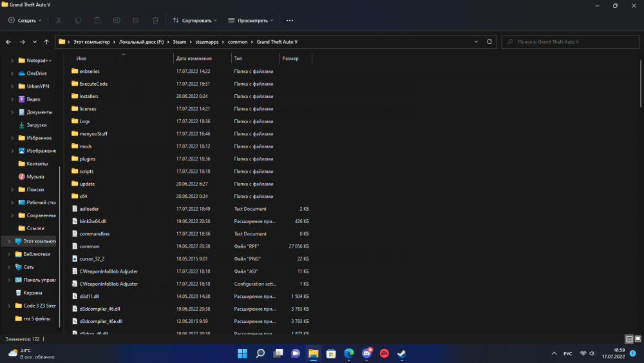The width and height of the screenshot is (644, 363).
Task: Select the cursor_32_2 PNG file
Action: (x=91, y=259)
